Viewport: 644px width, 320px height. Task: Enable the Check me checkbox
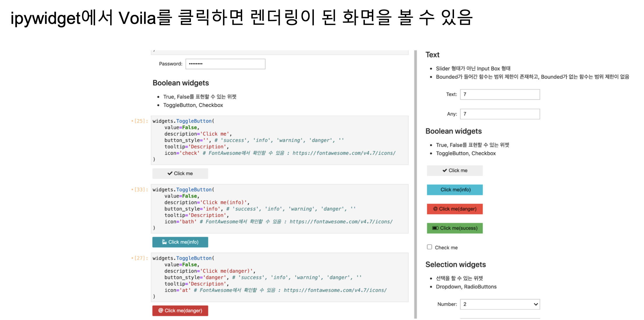(x=430, y=247)
